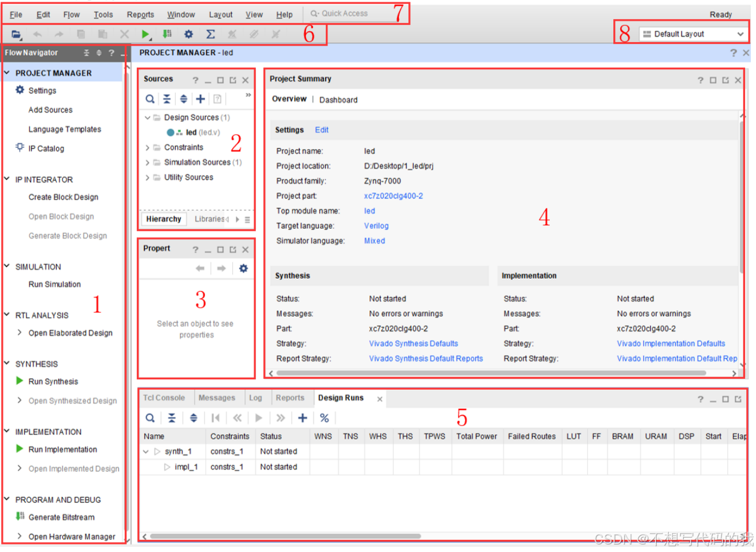This screenshot has width=756, height=552.
Task: Click Collapse All icon in Sources panel
Action: (x=167, y=99)
